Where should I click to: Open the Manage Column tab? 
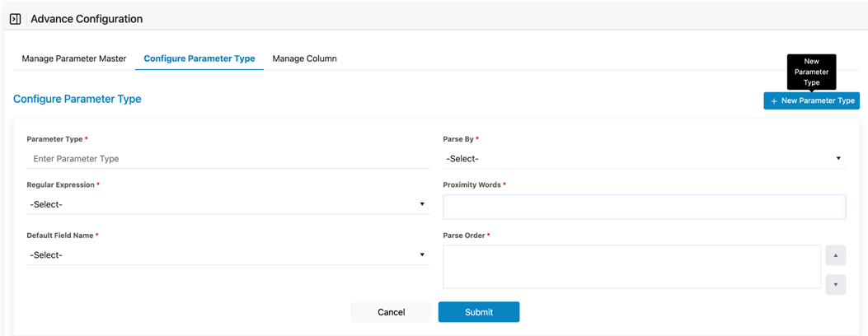coord(304,58)
